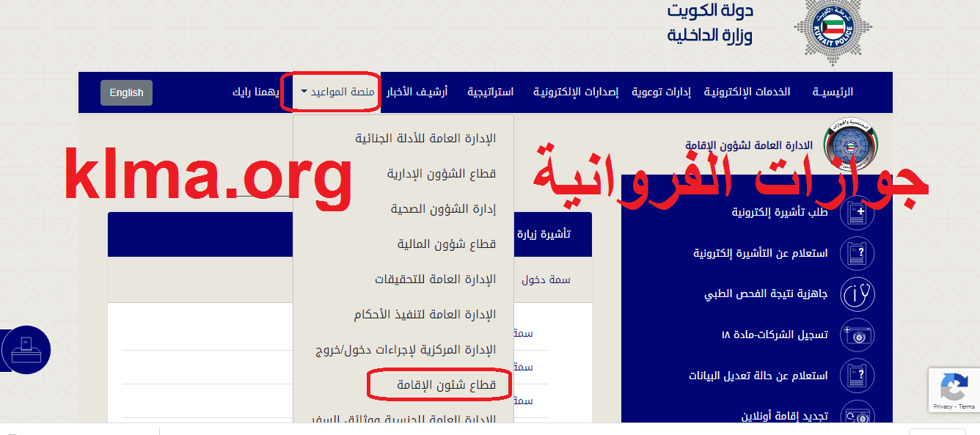The image size is (980, 435).
Task: Click the الادارة العامة لشؤون الإقامة heading
Action: (749, 145)
